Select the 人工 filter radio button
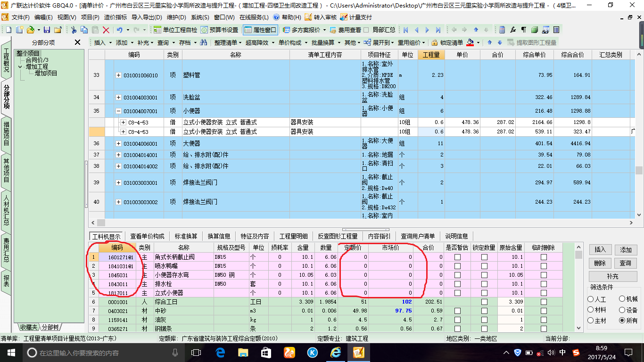The width and height of the screenshot is (644, 362). coord(591,299)
